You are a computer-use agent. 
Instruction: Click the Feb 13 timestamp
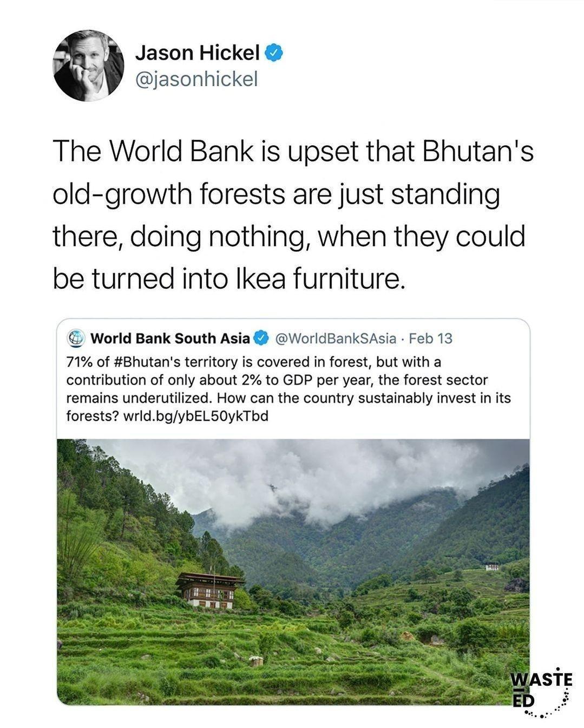430,337
